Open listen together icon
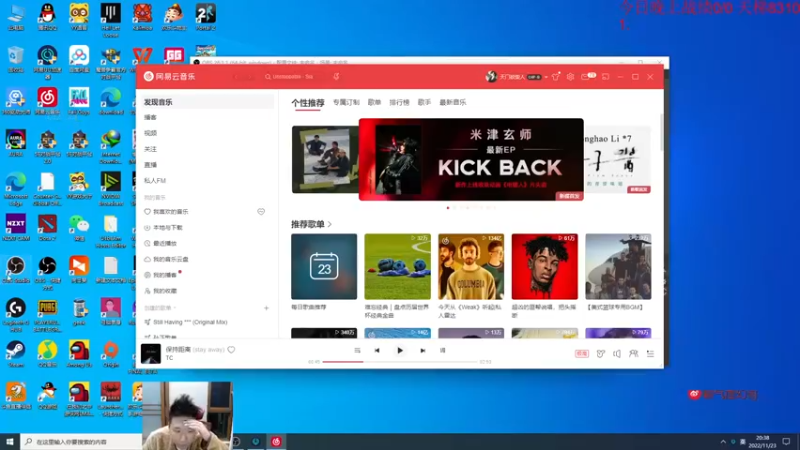Viewport: 800px width, 450px height. point(634,354)
